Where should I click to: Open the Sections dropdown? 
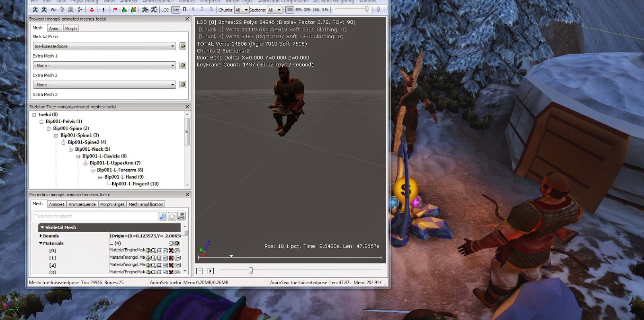(275, 10)
